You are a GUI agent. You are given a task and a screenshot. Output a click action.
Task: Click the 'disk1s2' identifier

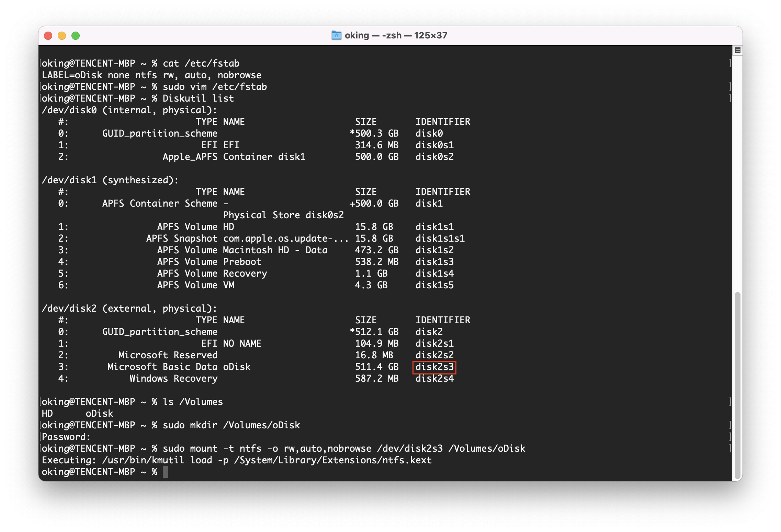434,250
